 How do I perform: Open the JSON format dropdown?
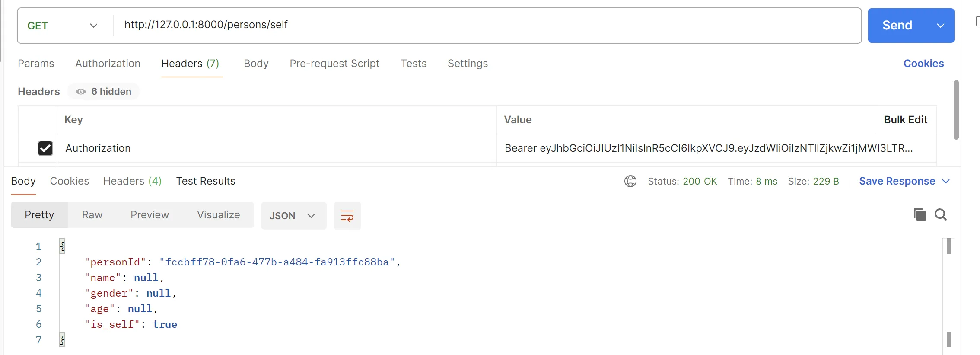[x=293, y=215]
